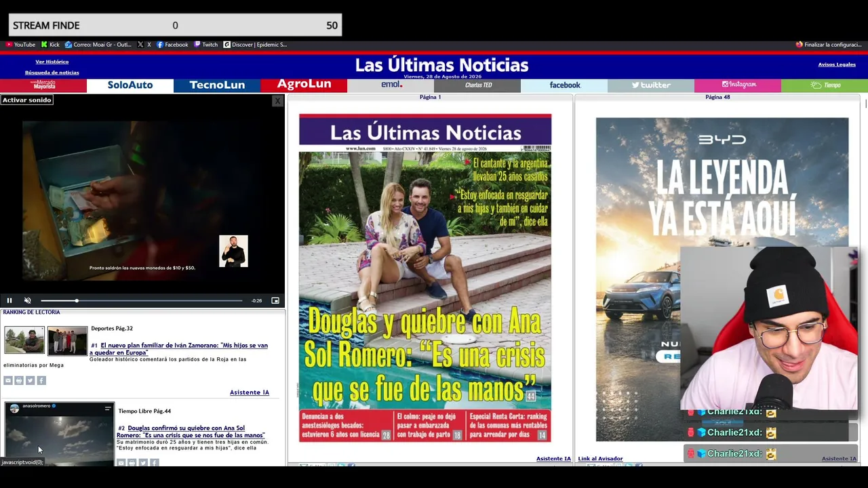Open the Outlook Correo bookmark

pyautogui.click(x=98, y=45)
